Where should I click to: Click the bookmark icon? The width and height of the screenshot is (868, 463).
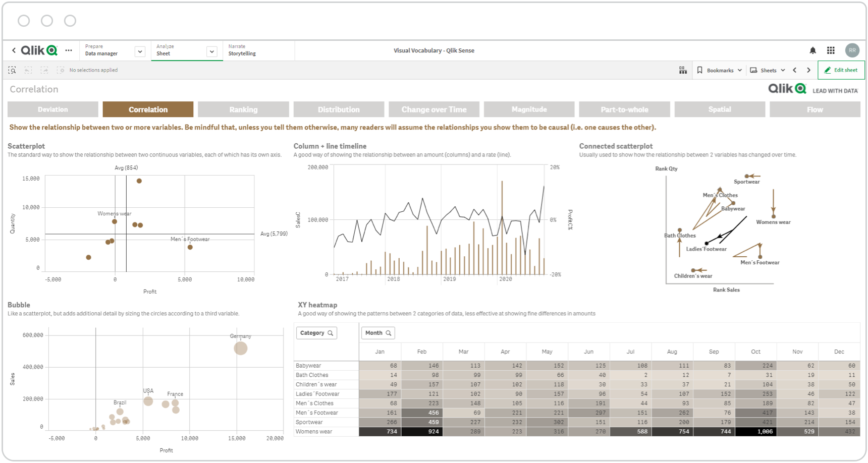700,70
